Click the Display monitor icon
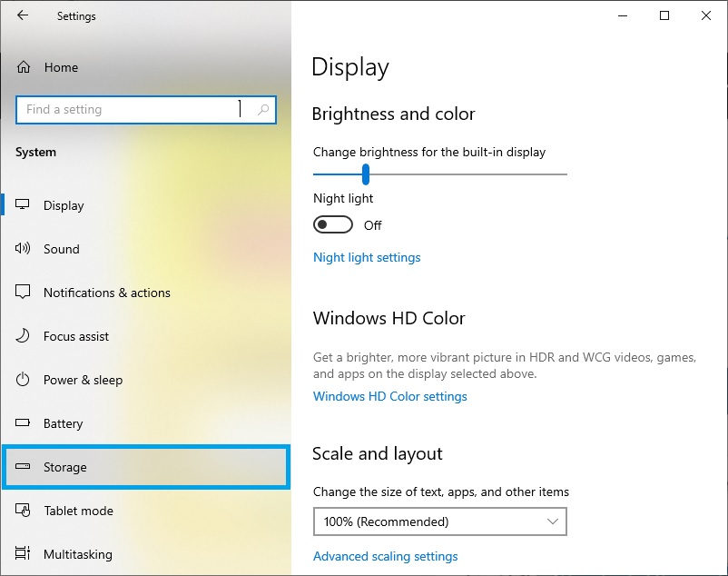Image resolution: width=728 pixels, height=576 pixels. (x=23, y=204)
